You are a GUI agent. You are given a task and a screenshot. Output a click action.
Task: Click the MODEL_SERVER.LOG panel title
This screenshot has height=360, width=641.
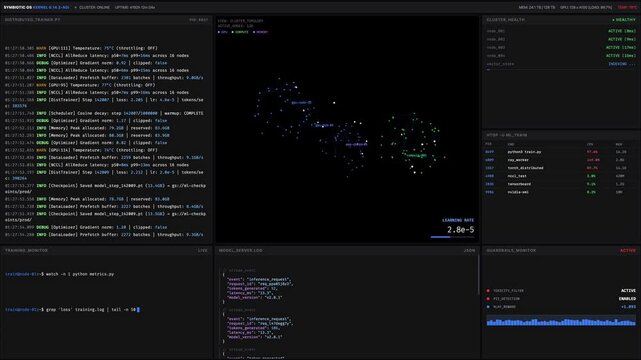(x=240, y=250)
